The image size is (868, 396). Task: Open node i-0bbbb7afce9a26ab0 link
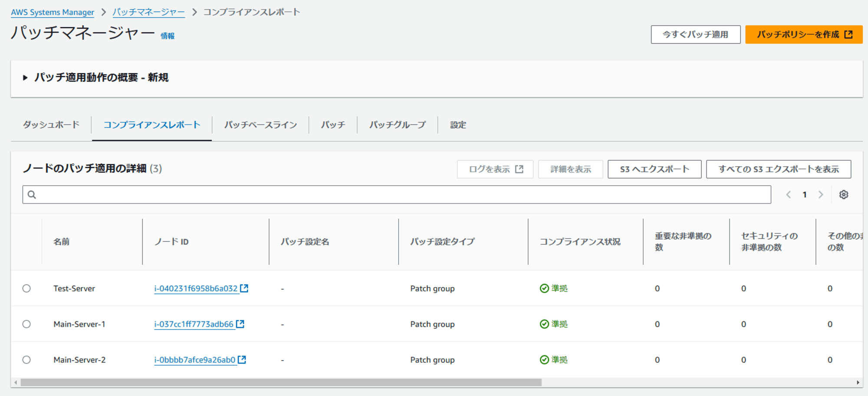click(x=194, y=360)
